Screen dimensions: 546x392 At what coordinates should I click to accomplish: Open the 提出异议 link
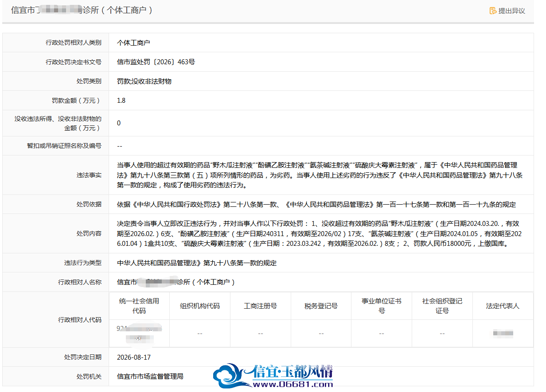(511, 11)
